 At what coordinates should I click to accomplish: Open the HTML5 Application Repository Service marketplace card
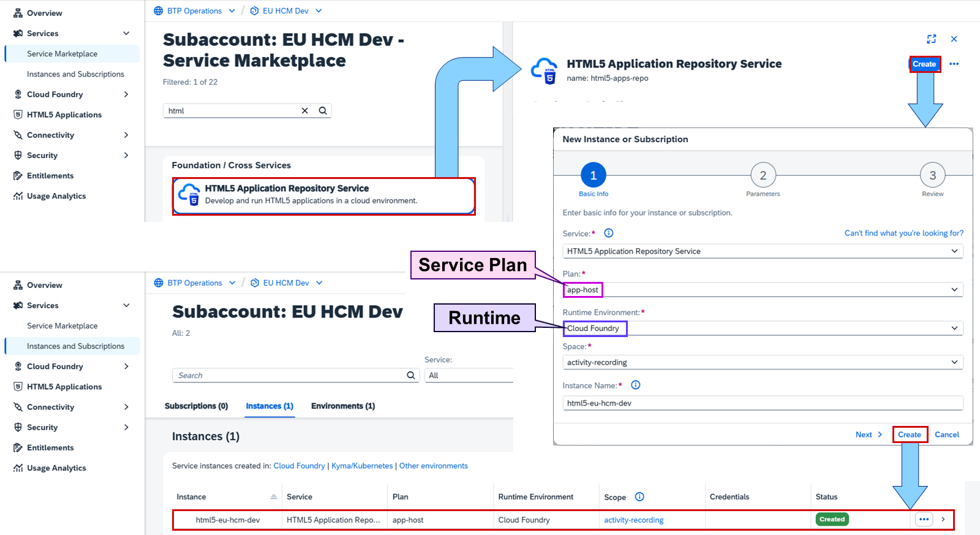(x=323, y=196)
